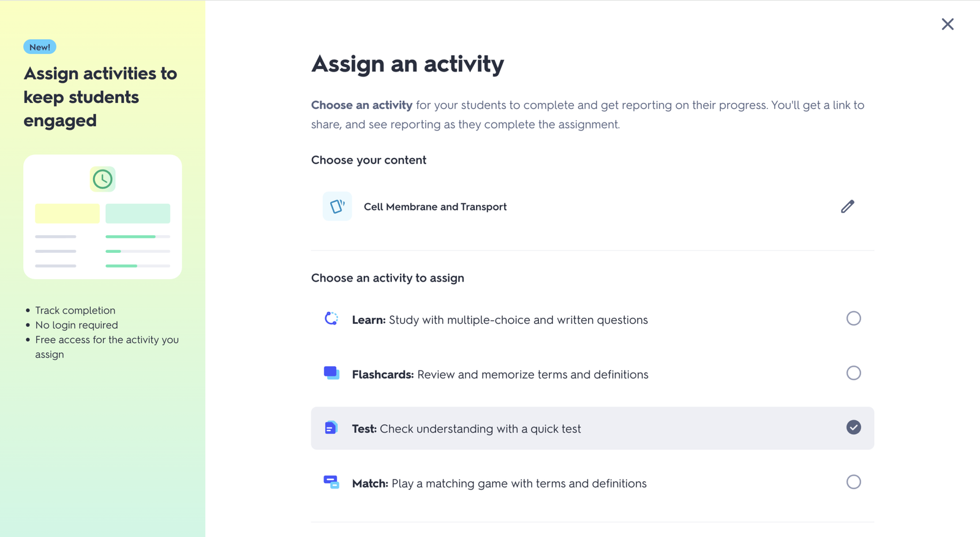Click the top green progress bar in illustration
The width and height of the screenshot is (980, 537).
pos(130,236)
